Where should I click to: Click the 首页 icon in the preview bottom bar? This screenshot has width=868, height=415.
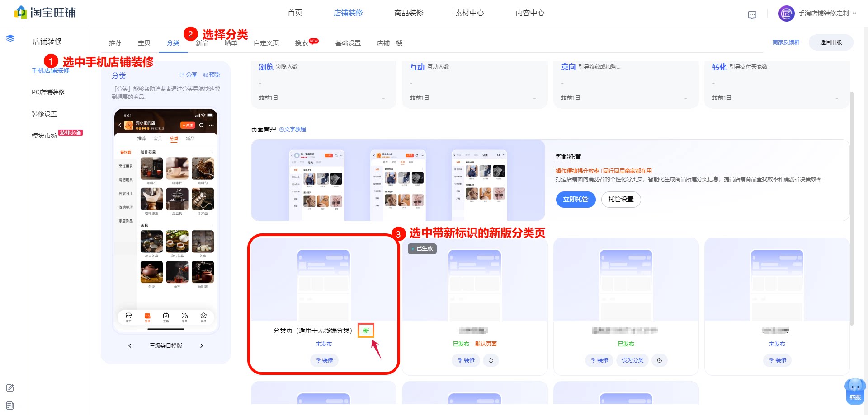[x=129, y=317]
